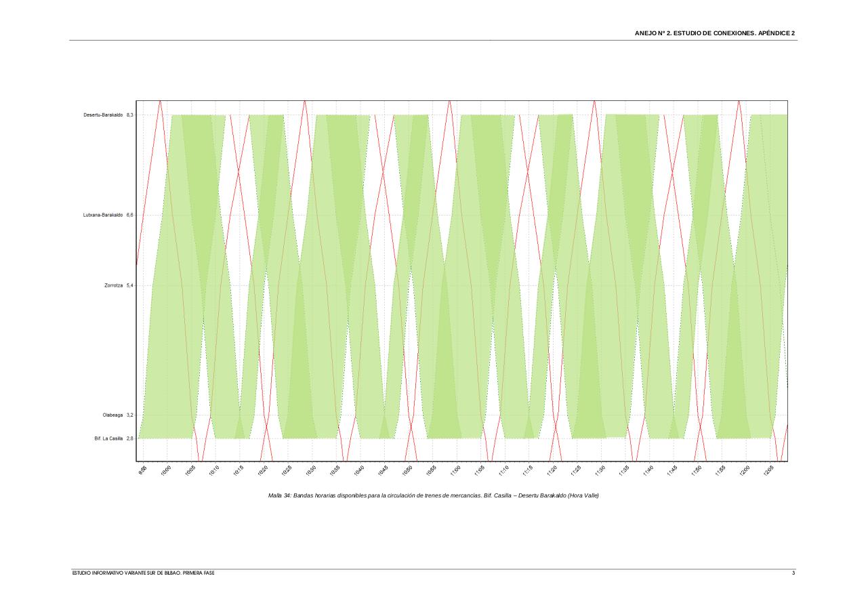
Task: Click the Malla 34 chart caption
Action: pos(434,496)
